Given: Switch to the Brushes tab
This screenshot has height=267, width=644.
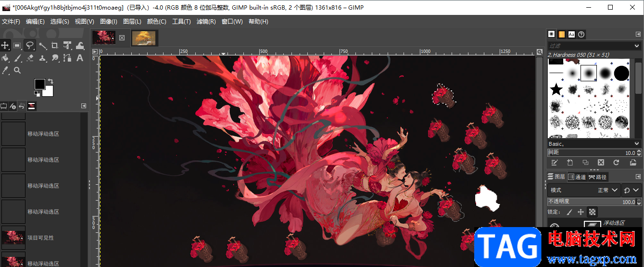Looking at the screenshot, I should (552, 34).
